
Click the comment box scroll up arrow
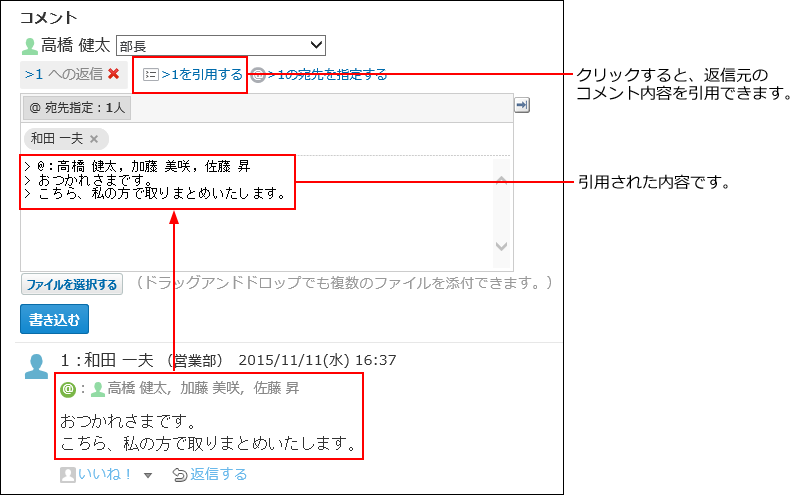(x=502, y=180)
